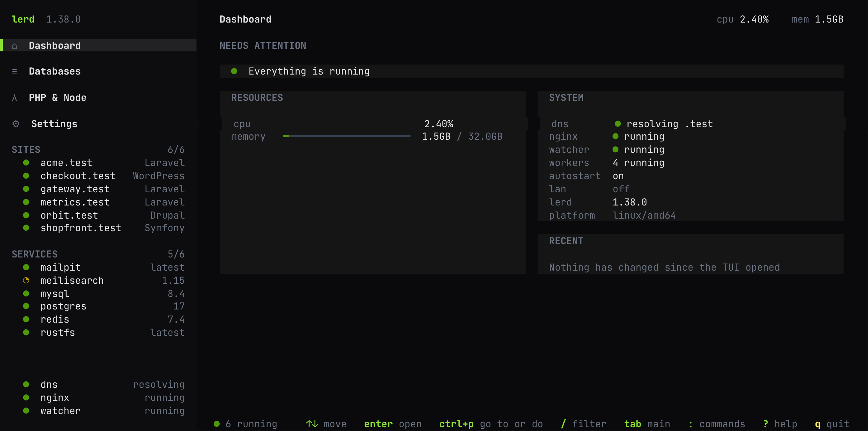Select the mysql service
The height and width of the screenshot is (431, 868).
(98, 293)
